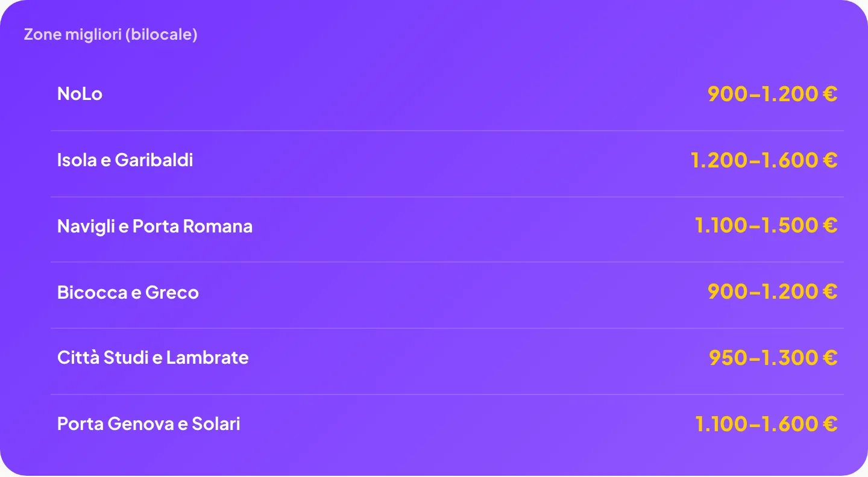Select the Porta Genova e Solari label
The image size is (868, 477).
148,423
